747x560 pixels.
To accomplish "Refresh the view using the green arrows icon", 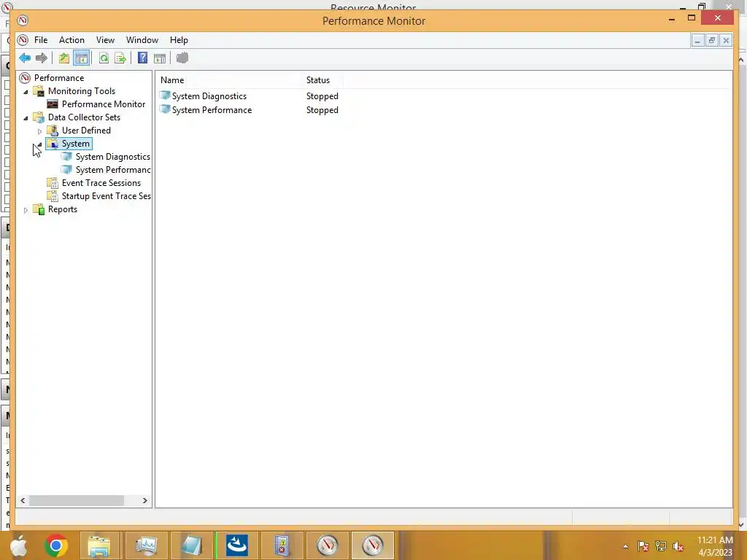I will point(104,58).
